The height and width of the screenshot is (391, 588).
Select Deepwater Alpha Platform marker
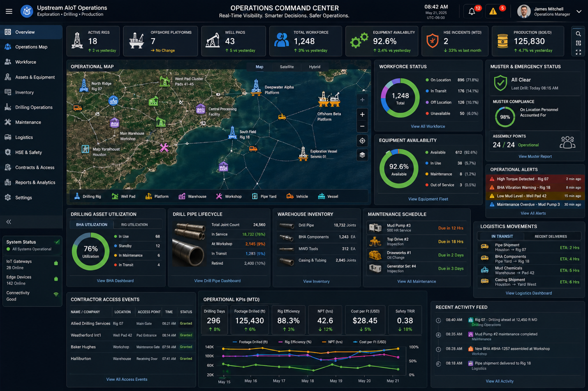[256, 87]
